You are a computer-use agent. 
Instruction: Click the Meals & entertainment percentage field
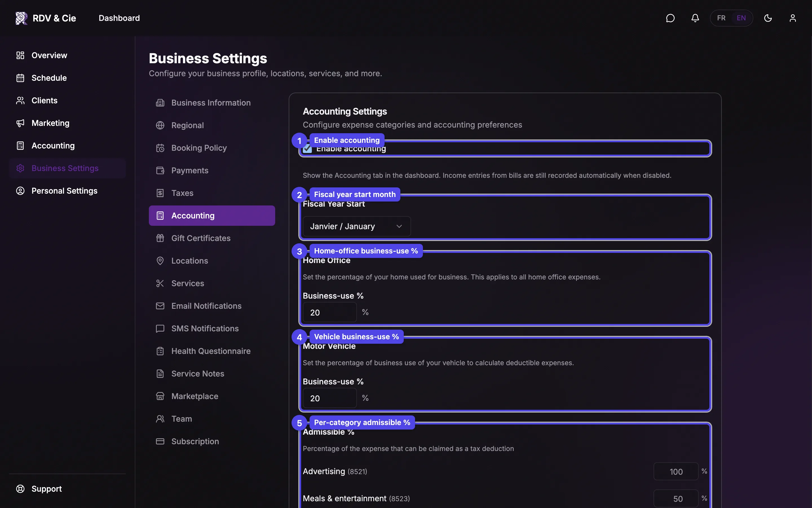(x=676, y=499)
